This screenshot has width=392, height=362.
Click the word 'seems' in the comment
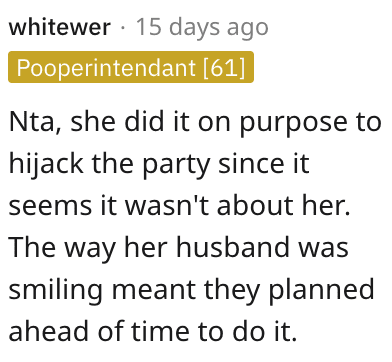point(50,208)
